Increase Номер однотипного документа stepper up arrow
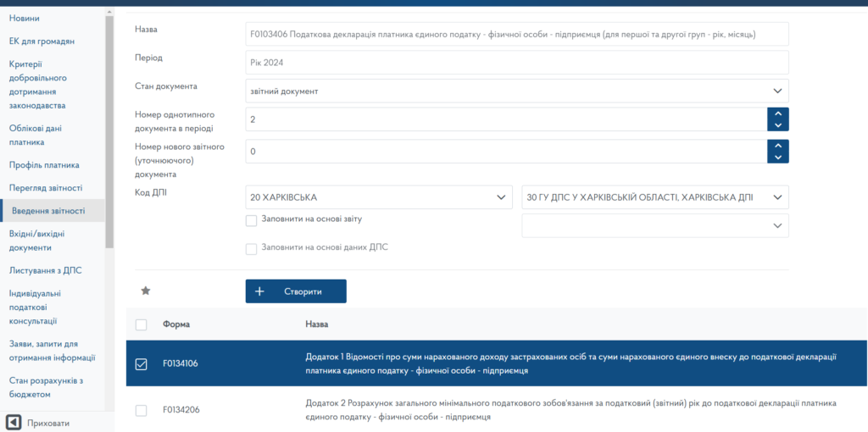This screenshot has height=432, width=868. coord(777,114)
